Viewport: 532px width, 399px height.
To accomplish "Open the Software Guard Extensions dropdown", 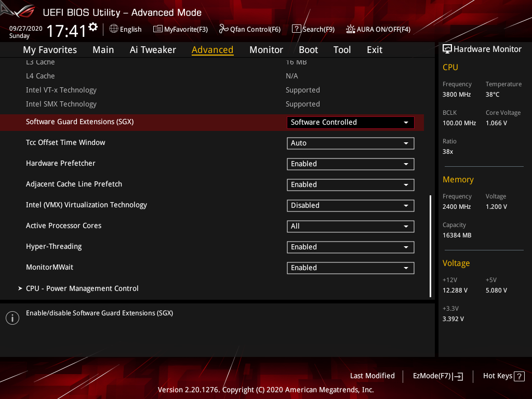I will tap(351, 123).
